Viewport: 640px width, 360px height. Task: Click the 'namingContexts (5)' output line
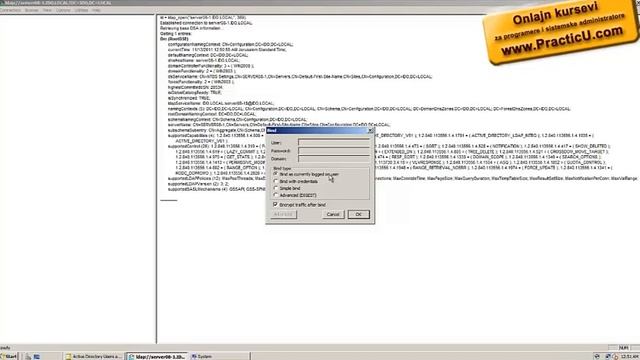[x=369, y=109]
